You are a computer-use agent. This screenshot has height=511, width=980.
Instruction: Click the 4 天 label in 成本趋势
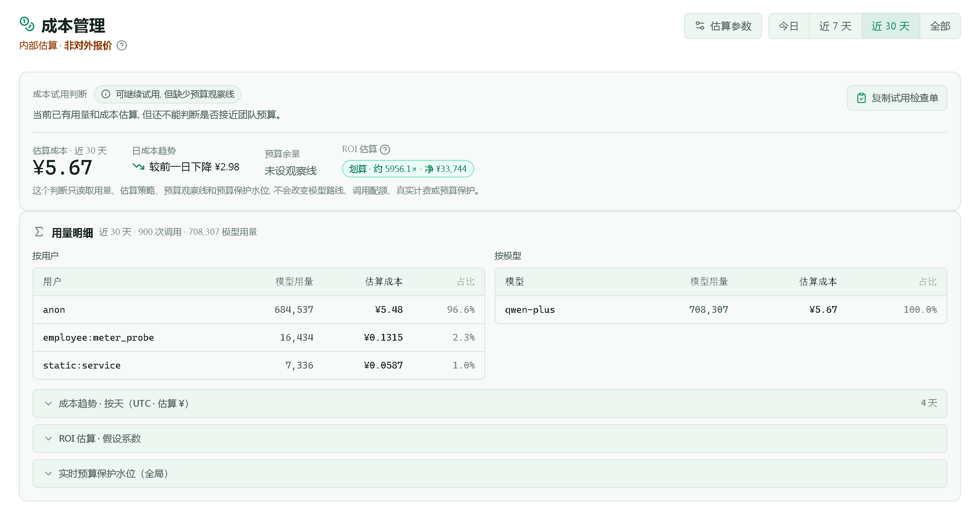929,403
